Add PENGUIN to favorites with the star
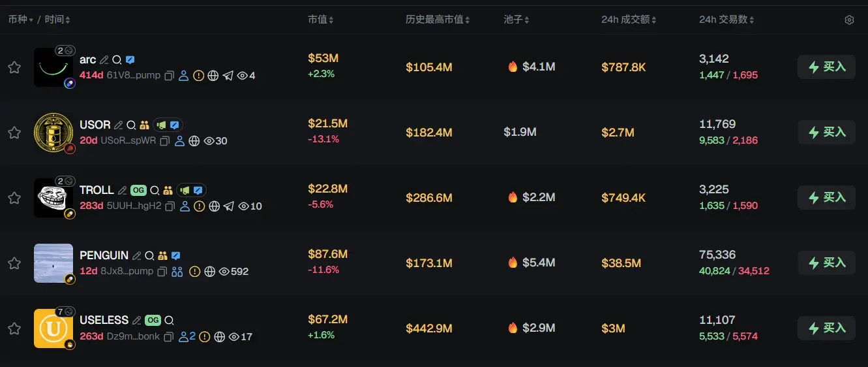Viewport: 868px width, 367px height. (x=14, y=263)
